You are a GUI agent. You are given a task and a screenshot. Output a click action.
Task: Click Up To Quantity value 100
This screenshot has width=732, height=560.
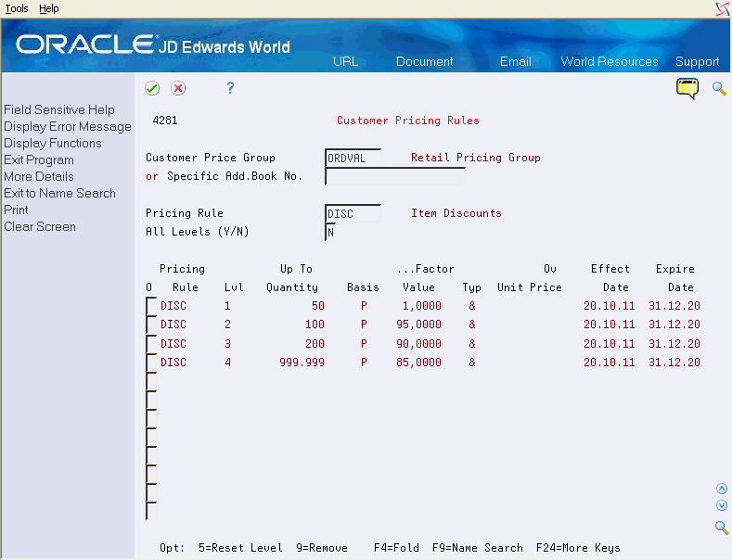tap(315, 325)
